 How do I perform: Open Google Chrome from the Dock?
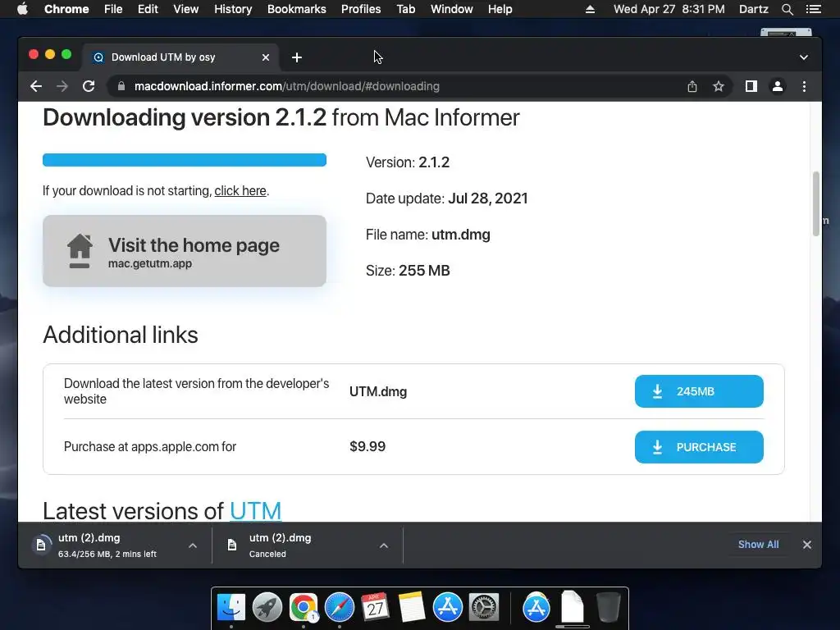coord(304,608)
